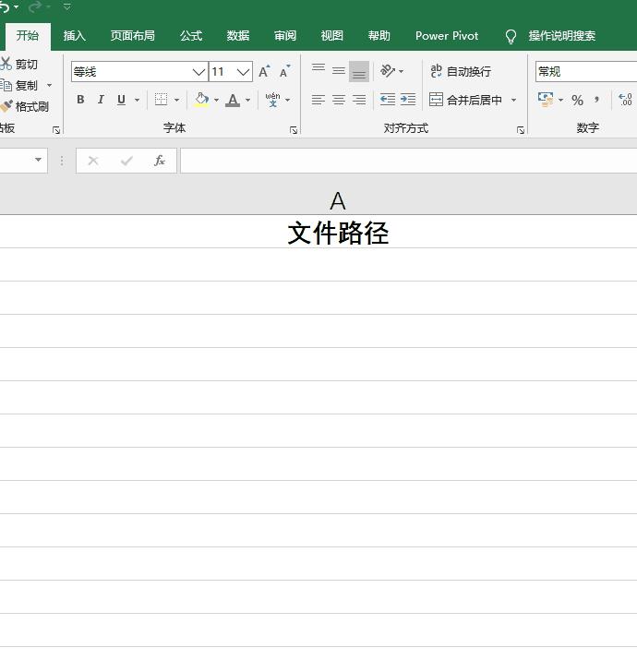The width and height of the screenshot is (637, 672).
Task: Expand the Font Color dropdown arrow
Action: click(x=247, y=101)
